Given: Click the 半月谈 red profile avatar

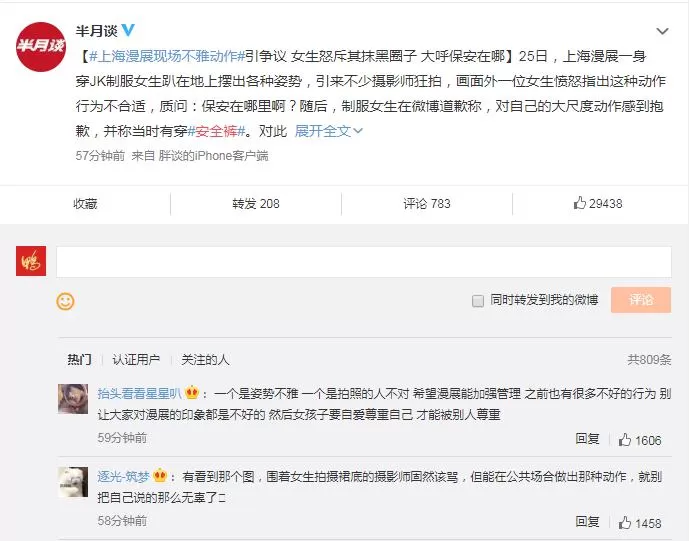Looking at the screenshot, I should coord(40,47).
